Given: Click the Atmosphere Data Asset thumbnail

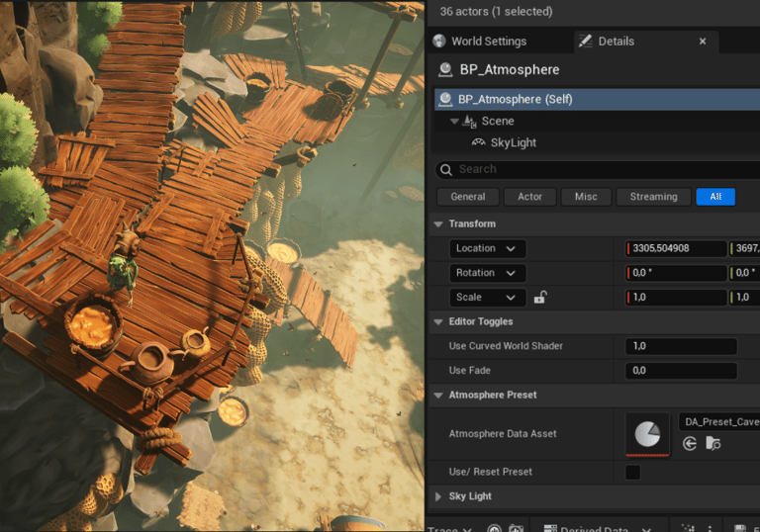Looking at the screenshot, I should tap(647, 434).
